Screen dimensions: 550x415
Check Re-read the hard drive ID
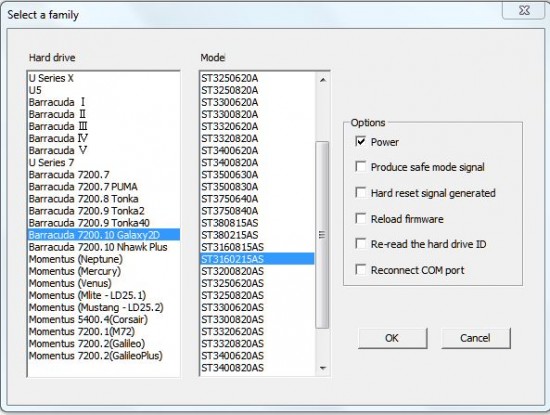click(x=361, y=243)
